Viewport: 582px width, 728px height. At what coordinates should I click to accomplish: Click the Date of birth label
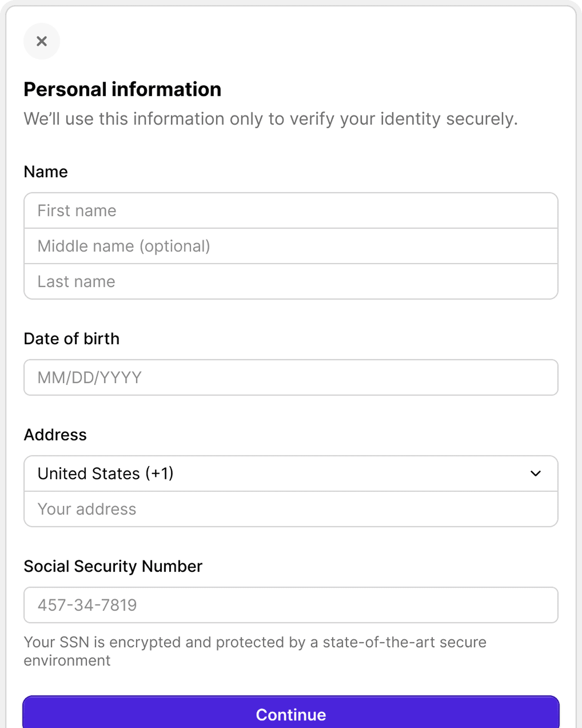pyautogui.click(x=72, y=339)
